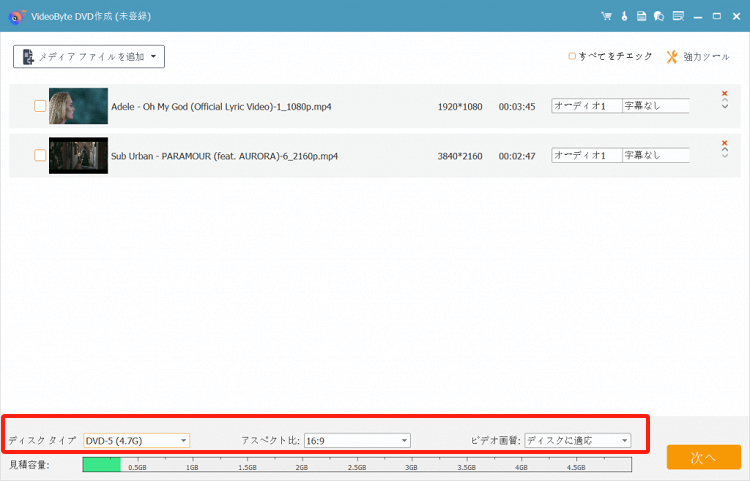The width and height of the screenshot is (750, 481).
Task: Open メディアファイルを追加 menu
Action: coord(89,57)
